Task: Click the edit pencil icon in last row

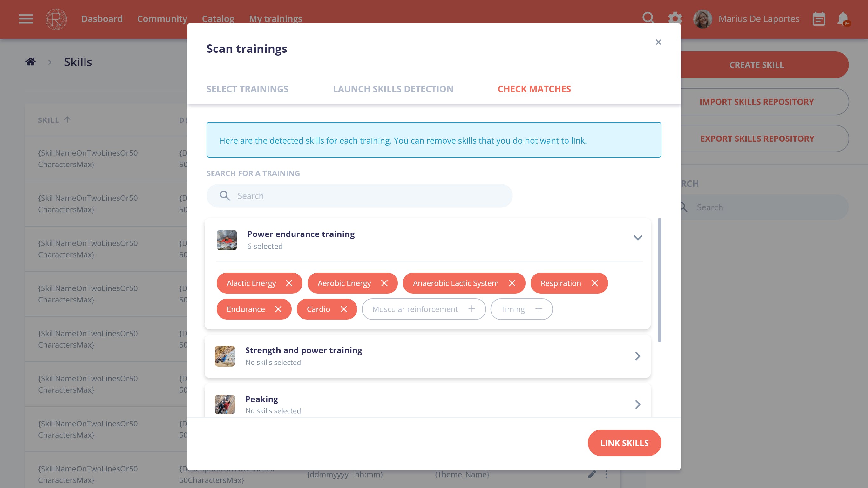Action: (x=592, y=475)
